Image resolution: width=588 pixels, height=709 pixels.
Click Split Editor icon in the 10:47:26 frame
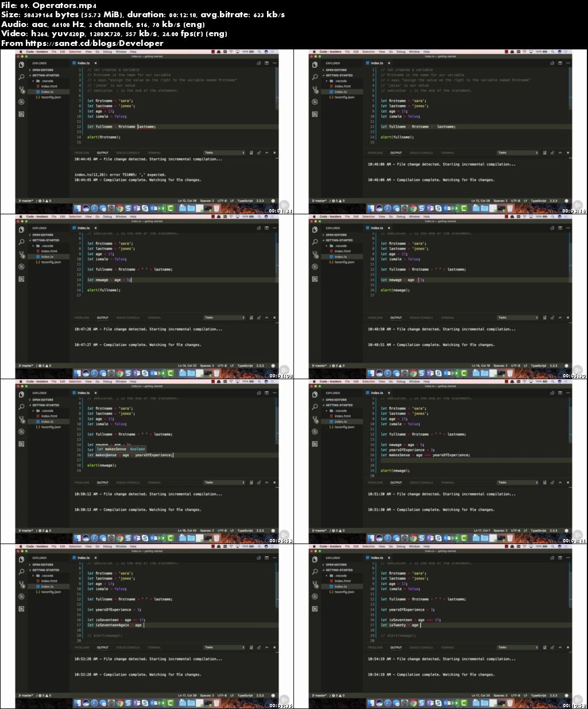[x=266, y=228]
